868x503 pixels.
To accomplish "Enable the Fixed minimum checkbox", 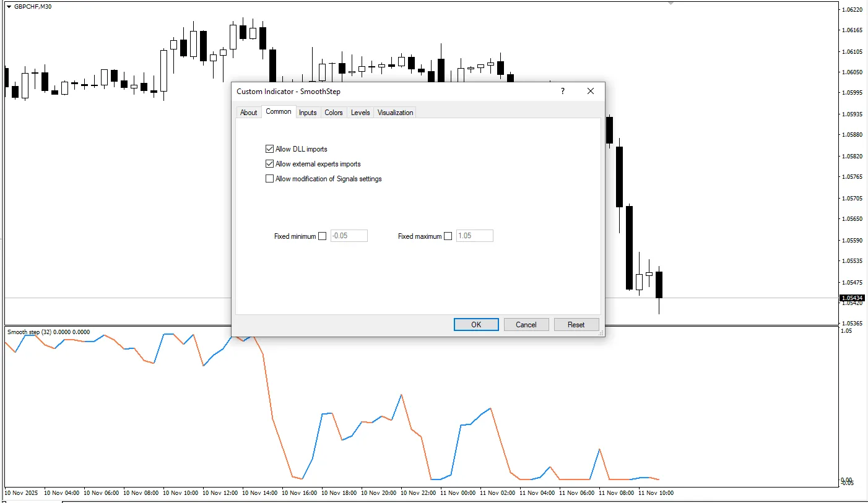I will [x=322, y=236].
